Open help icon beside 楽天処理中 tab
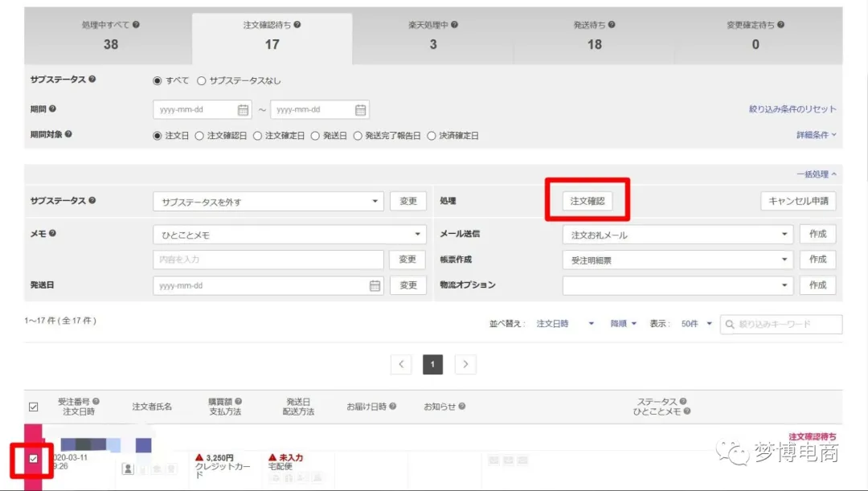 [454, 24]
